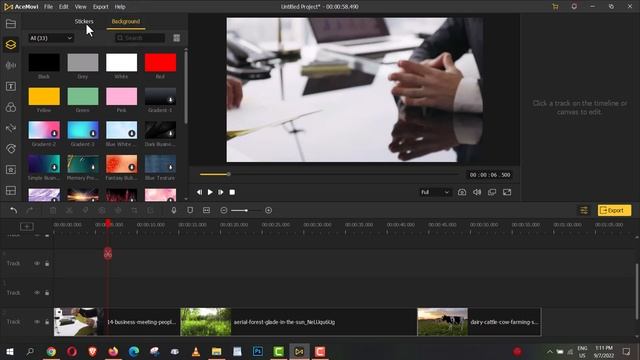Expand the All (33) category dropdown
Screen dimensions: 640x360
click(51, 38)
